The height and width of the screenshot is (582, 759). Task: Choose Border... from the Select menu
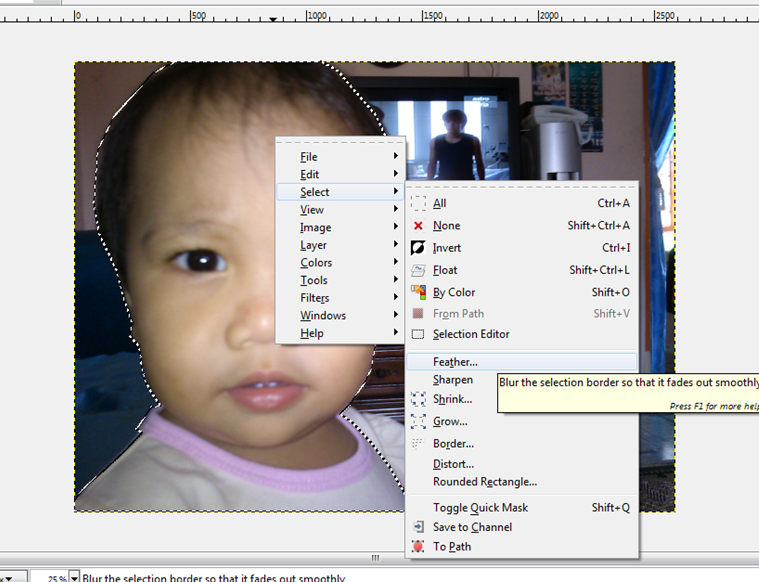(x=522, y=444)
